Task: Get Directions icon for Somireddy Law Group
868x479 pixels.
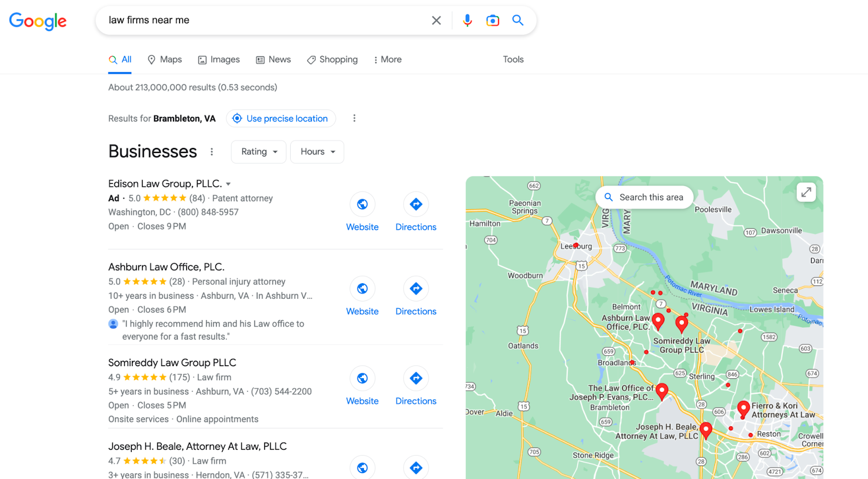Action: 416,378
